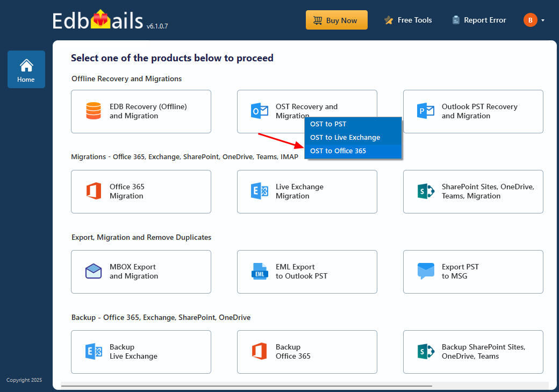The image size is (559, 392).
Task: Launch Live Exchange Migration product
Action: (307, 192)
